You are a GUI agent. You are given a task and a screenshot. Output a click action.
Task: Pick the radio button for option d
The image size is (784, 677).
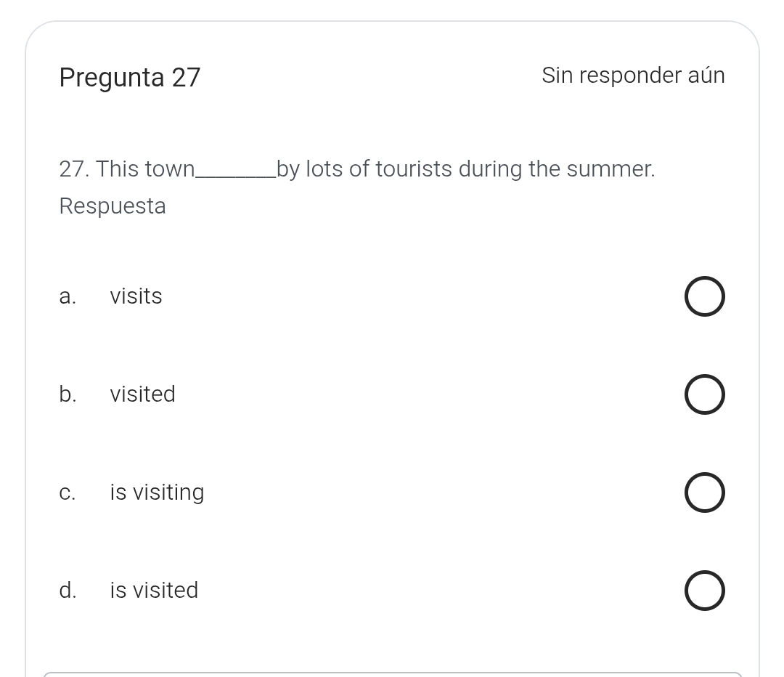pyautogui.click(x=704, y=591)
